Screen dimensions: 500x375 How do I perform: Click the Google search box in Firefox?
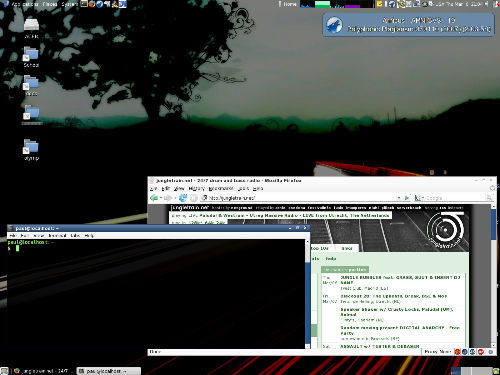coord(455,198)
